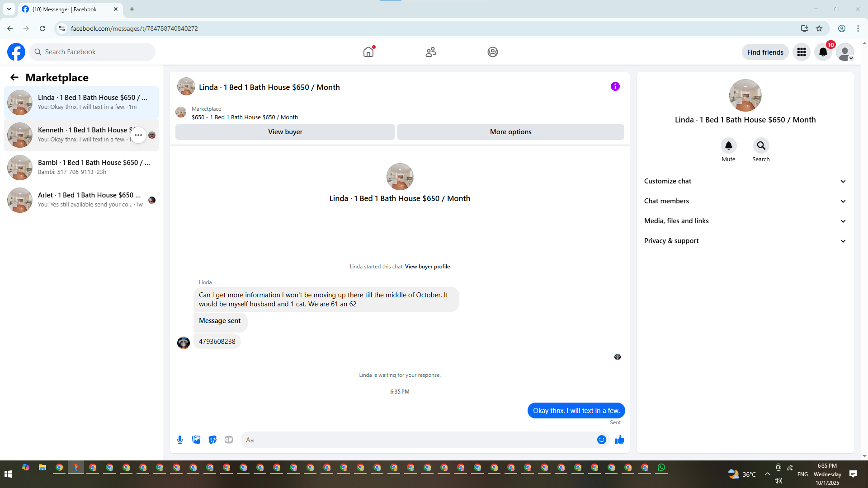The image size is (868, 488).
Task: Select the Kenneth conversation in the list
Action: click(81, 135)
